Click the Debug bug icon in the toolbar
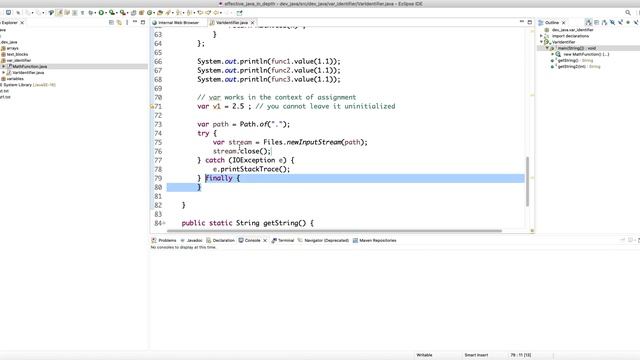 point(91,13)
